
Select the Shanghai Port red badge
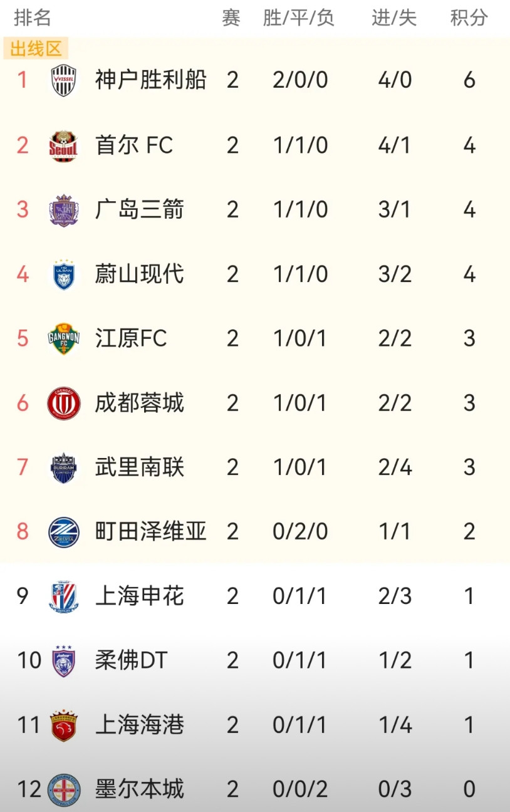point(63,726)
